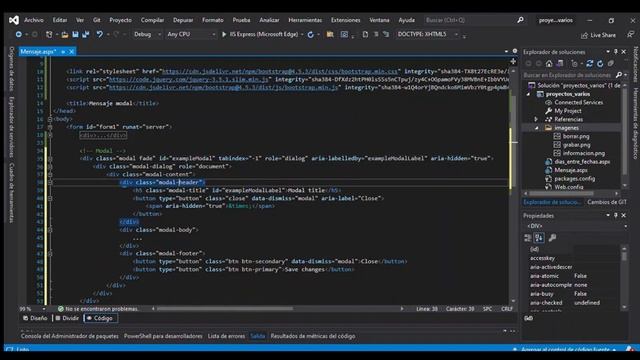Switch to Dividir split view
This screenshot has width=640, height=360.
pyautogui.click(x=67, y=318)
